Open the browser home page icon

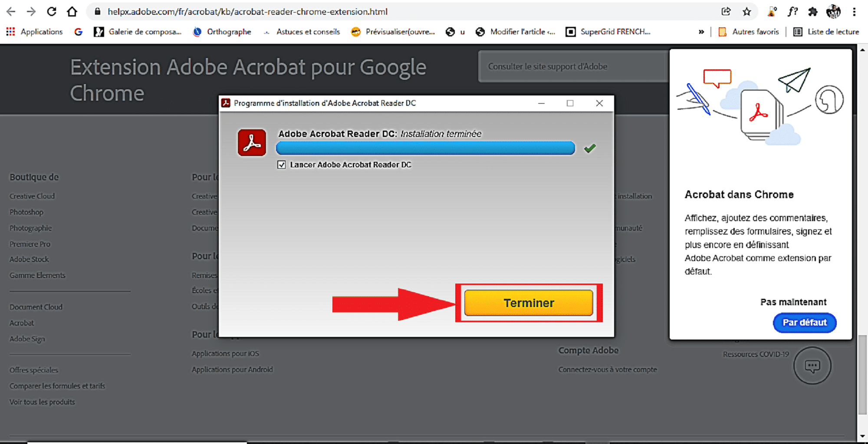pyautogui.click(x=72, y=12)
